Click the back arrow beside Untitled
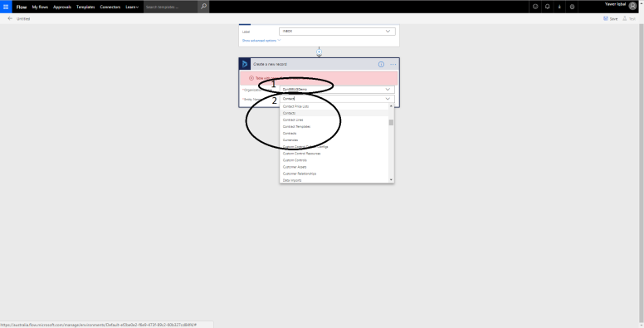This screenshot has height=328, width=644. pos(10,18)
